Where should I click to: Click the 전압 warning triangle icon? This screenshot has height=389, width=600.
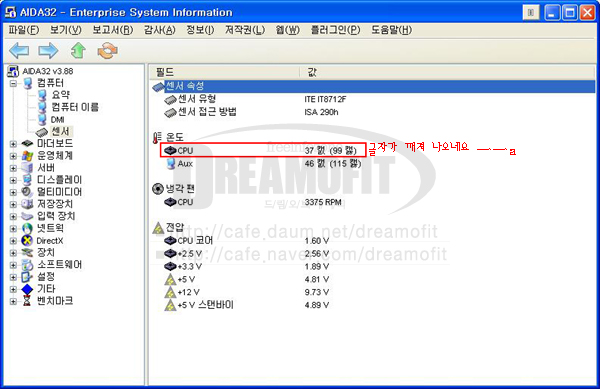coord(158,228)
